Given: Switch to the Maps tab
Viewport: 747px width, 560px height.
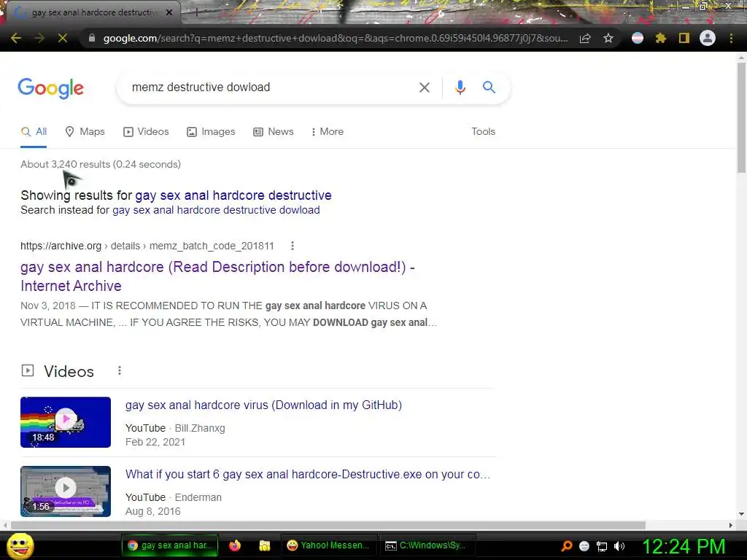Looking at the screenshot, I should click(x=85, y=132).
